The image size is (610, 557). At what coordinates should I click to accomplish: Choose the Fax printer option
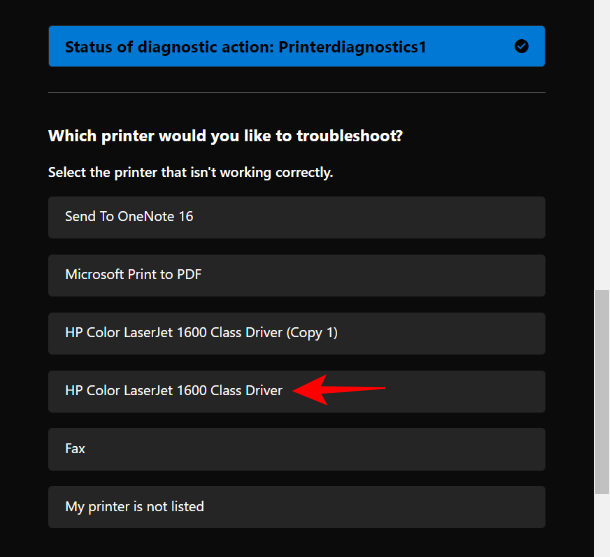(296, 449)
